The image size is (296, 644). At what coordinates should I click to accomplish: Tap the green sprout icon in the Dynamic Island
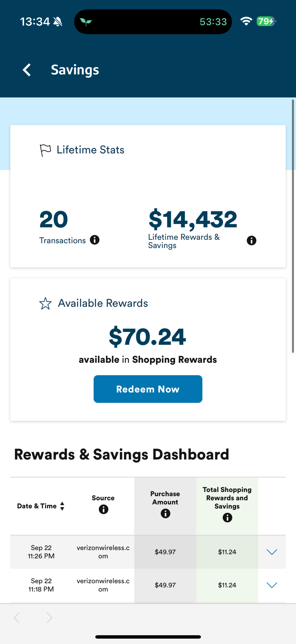pos(86,22)
